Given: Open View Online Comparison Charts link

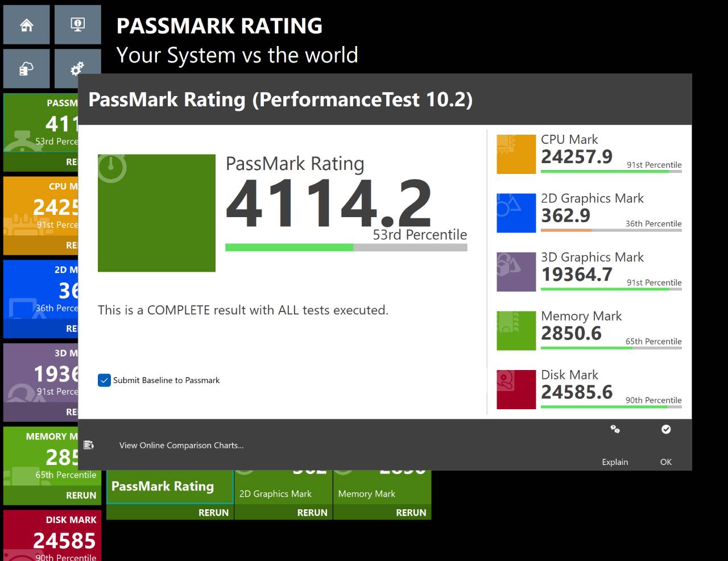Looking at the screenshot, I should pos(181,445).
